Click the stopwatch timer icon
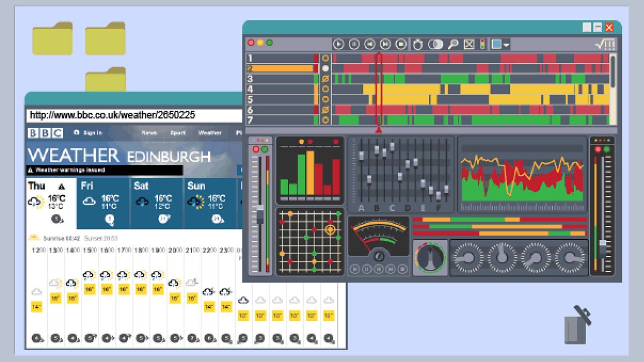Image resolution: width=644 pixels, height=362 pixels. [x=418, y=45]
